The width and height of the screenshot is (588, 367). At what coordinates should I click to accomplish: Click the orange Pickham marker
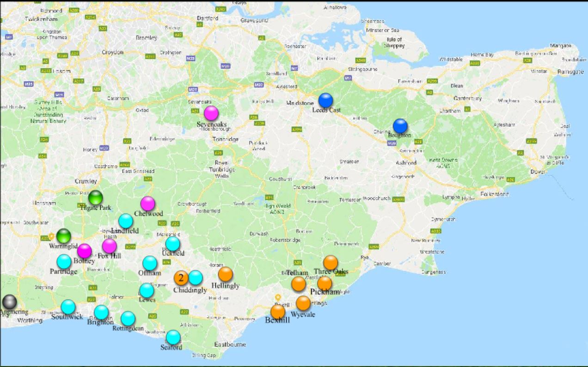tap(325, 283)
